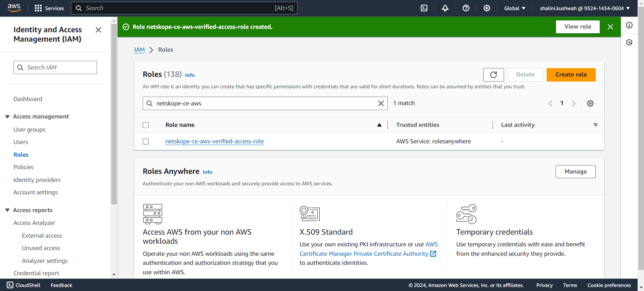This screenshot has width=644, height=291.
Task: Open Privacy link in footer
Action: coord(544,285)
